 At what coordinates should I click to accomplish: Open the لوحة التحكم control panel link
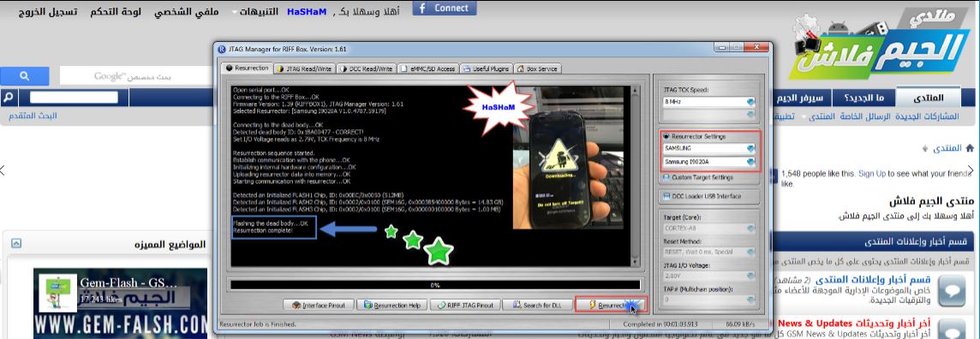tap(116, 12)
